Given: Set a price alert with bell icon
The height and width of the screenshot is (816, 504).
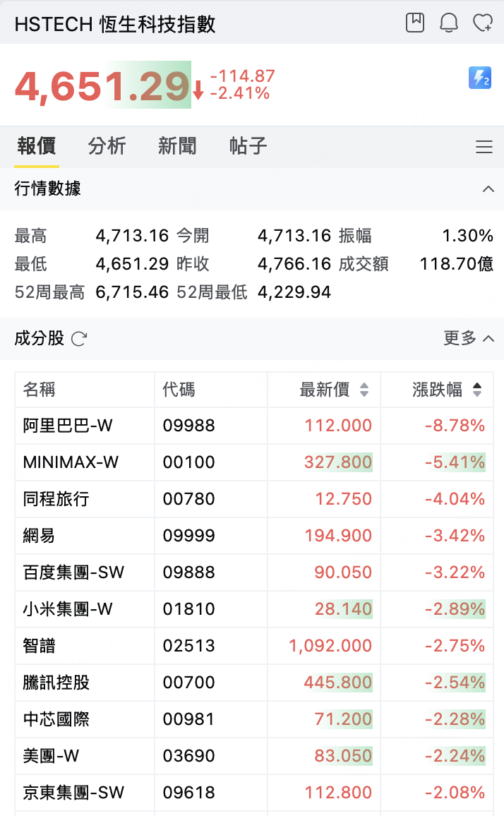Looking at the screenshot, I should coord(449,23).
